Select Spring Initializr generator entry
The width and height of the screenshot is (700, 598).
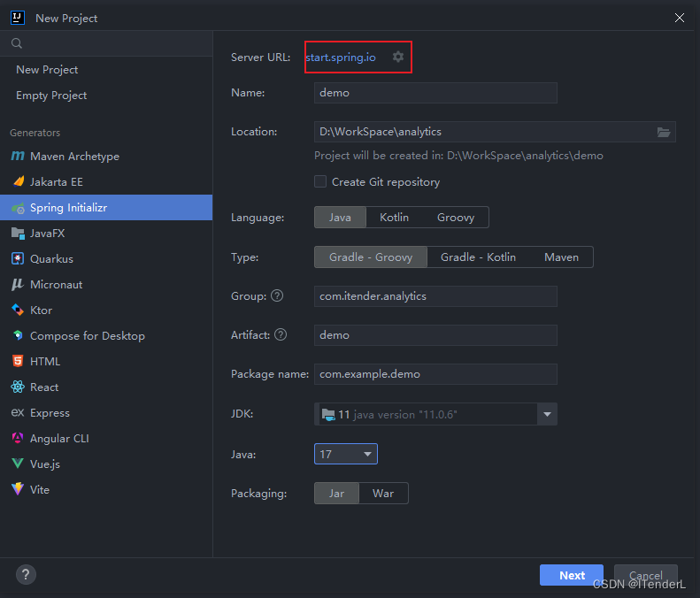point(106,208)
